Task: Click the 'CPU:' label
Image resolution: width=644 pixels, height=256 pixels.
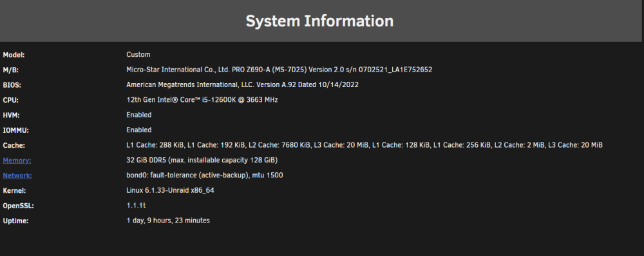Action: pos(11,100)
